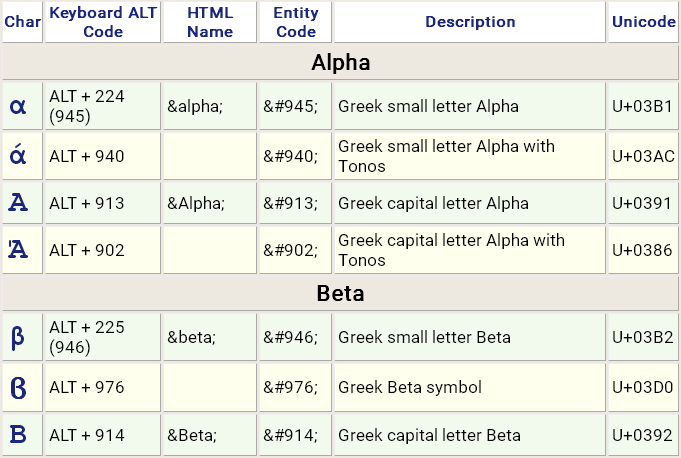Image resolution: width=681 pixels, height=458 pixels.
Task: Click the Greek Beta symbol ϐ character
Action: click(18, 387)
